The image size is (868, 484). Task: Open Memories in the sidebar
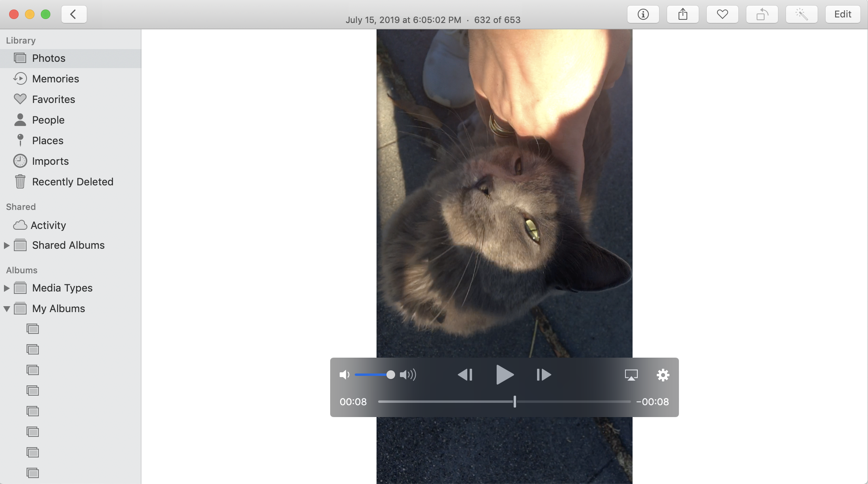point(55,79)
